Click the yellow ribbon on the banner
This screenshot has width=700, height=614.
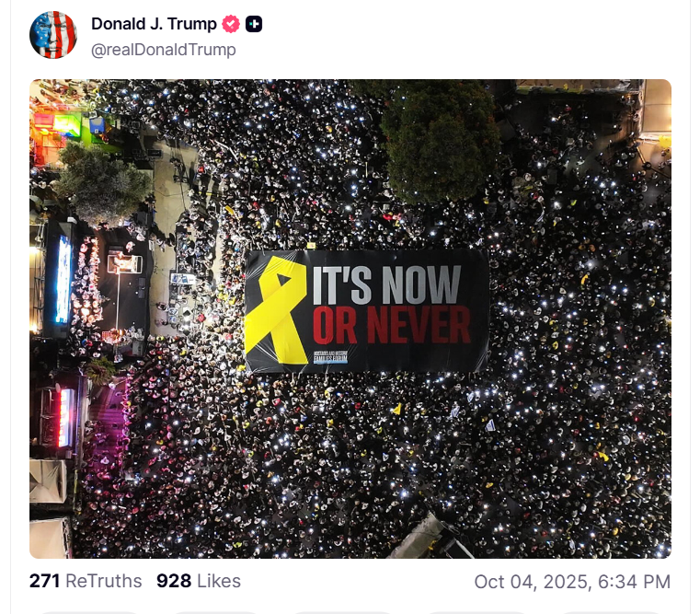275,309
